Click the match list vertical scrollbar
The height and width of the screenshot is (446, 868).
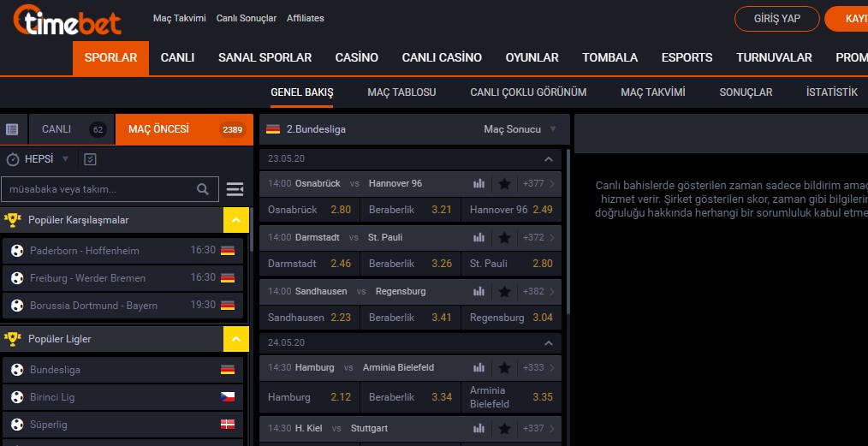click(x=568, y=232)
